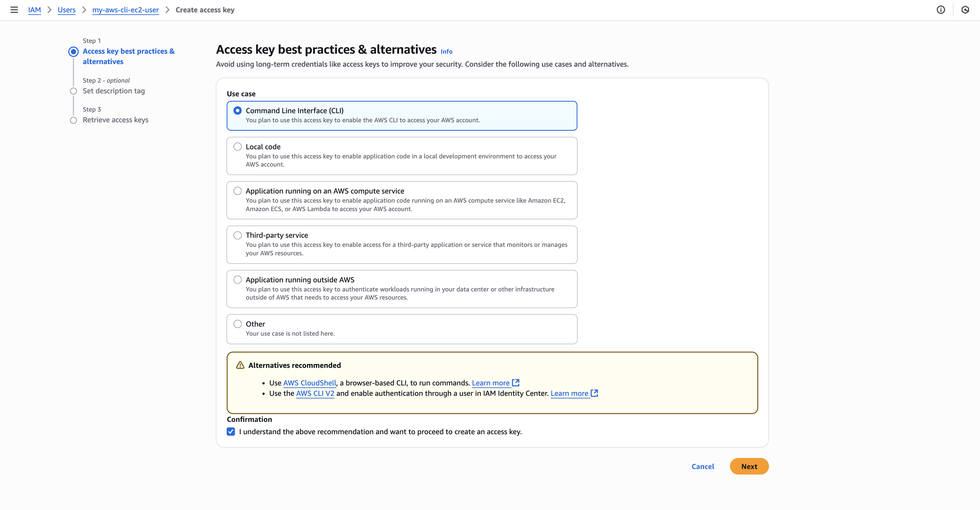The width and height of the screenshot is (980, 510).
Task: Click the Alternatives recommended heading
Action: click(295, 365)
